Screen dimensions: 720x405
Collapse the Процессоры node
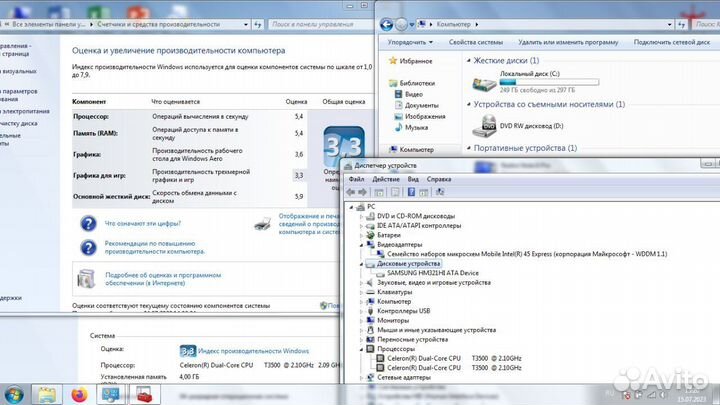coord(361,349)
